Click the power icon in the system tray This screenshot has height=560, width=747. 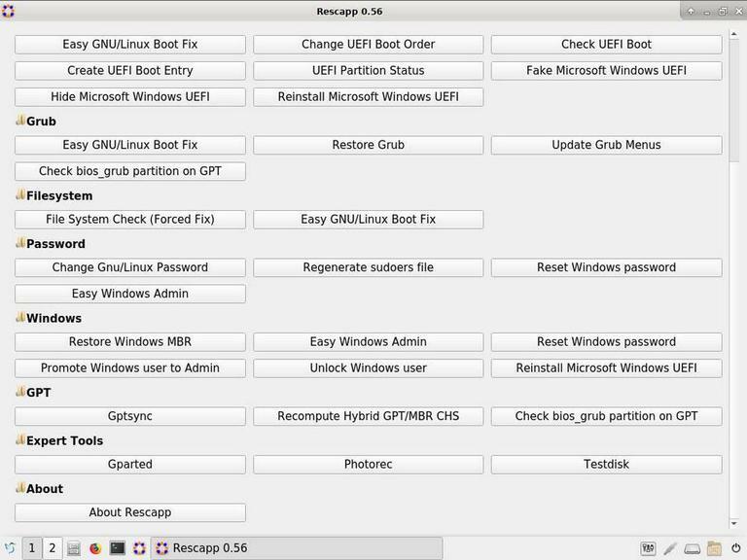(x=735, y=548)
